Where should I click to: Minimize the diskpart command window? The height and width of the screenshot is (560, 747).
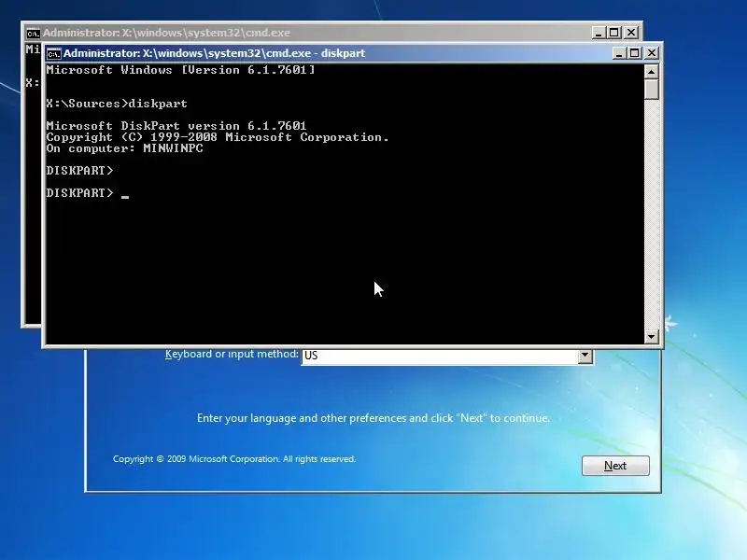(619, 53)
